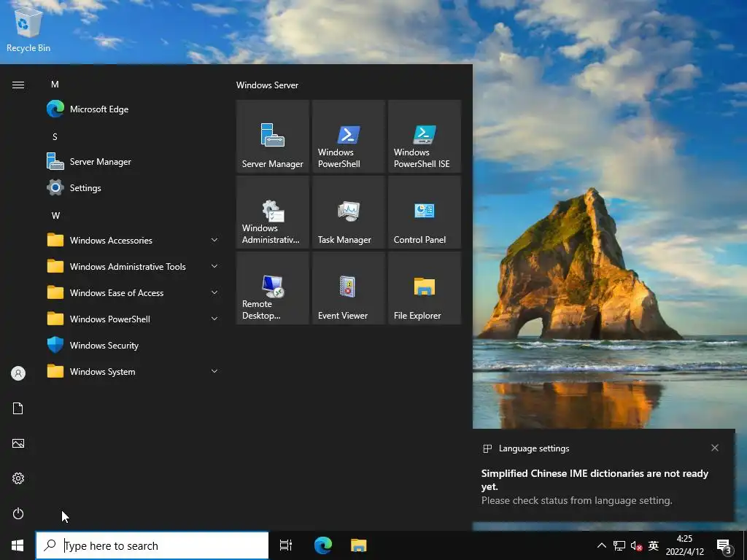Open the Task Manager tile
This screenshot has width=747, height=560.
click(x=348, y=212)
